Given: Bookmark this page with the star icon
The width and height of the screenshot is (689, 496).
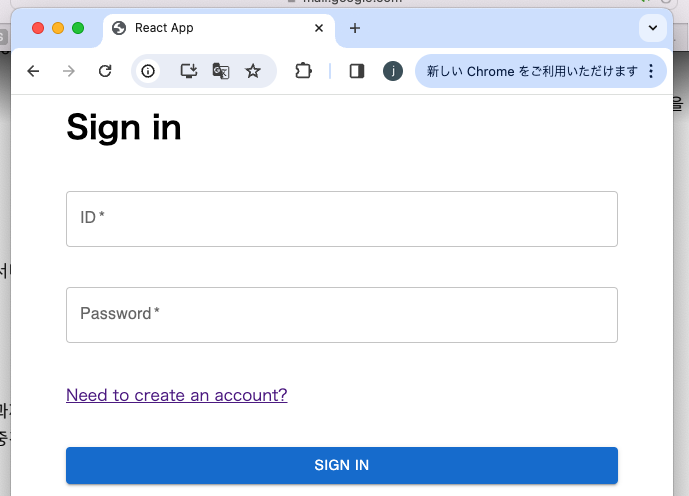Looking at the screenshot, I should (253, 71).
